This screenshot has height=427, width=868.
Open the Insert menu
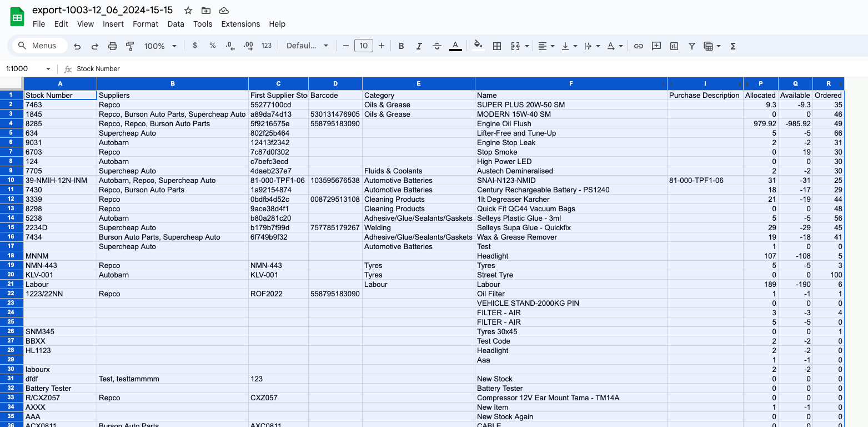coord(113,24)
